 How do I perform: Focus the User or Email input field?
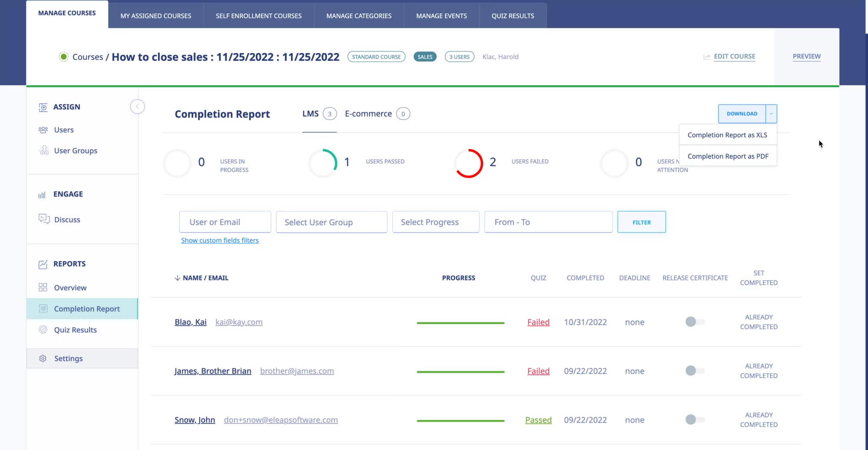coord(225,222)
